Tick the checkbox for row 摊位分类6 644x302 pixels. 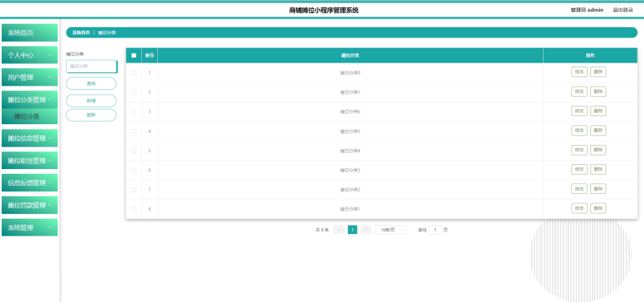point(133,111)
